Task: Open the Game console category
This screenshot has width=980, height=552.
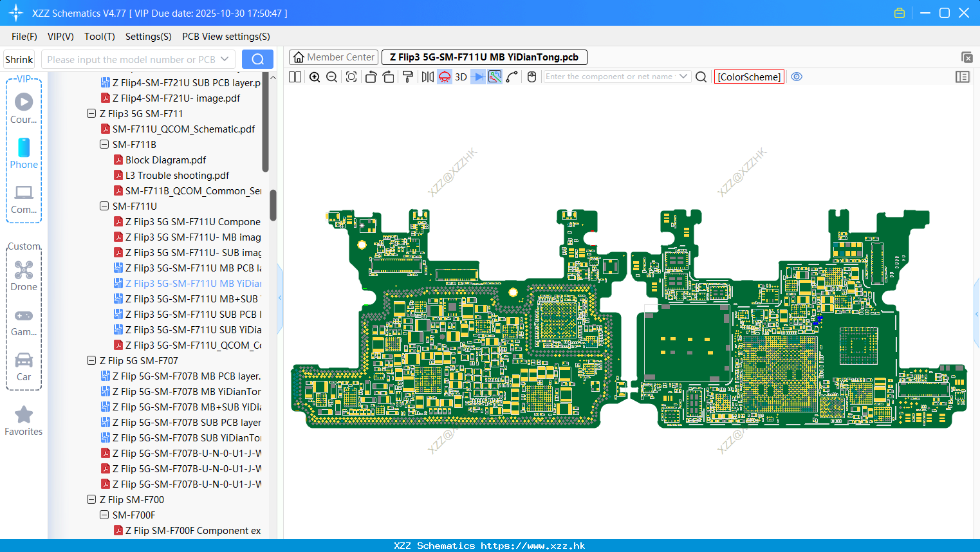Action: pyautogui.click(x=24, y=322)
